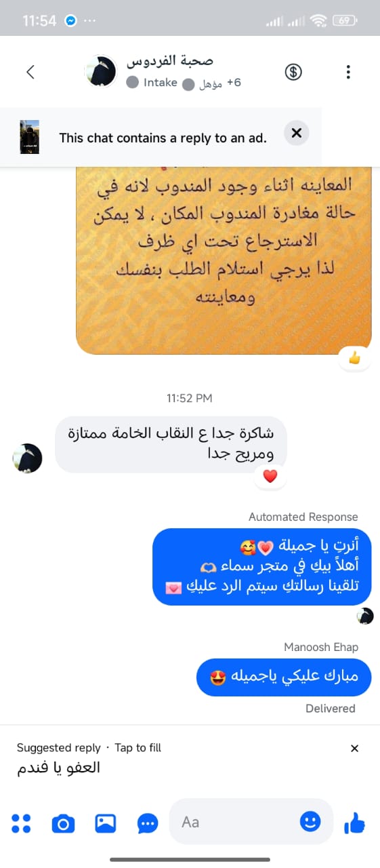Viewport: 380px width, 868px height.
Task: Open the orange policy image message
Action: pos(224,260)
